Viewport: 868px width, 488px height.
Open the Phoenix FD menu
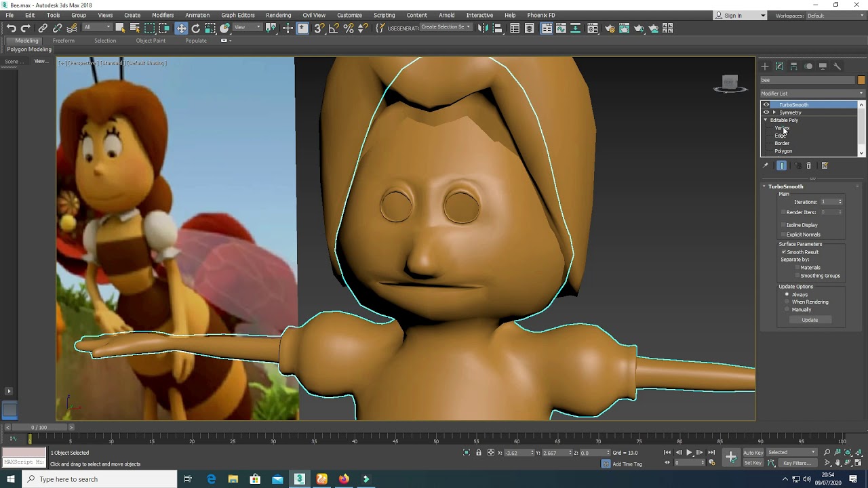[541, 15]
